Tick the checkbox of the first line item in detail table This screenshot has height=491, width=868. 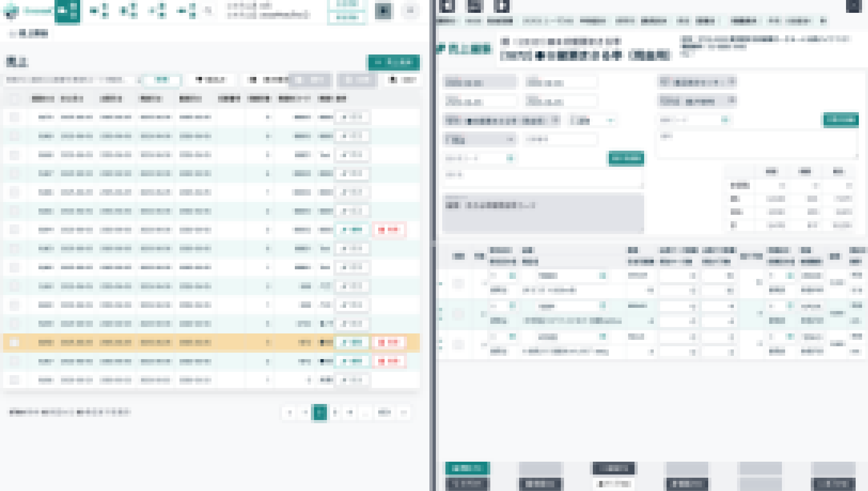tap(458, 284)
